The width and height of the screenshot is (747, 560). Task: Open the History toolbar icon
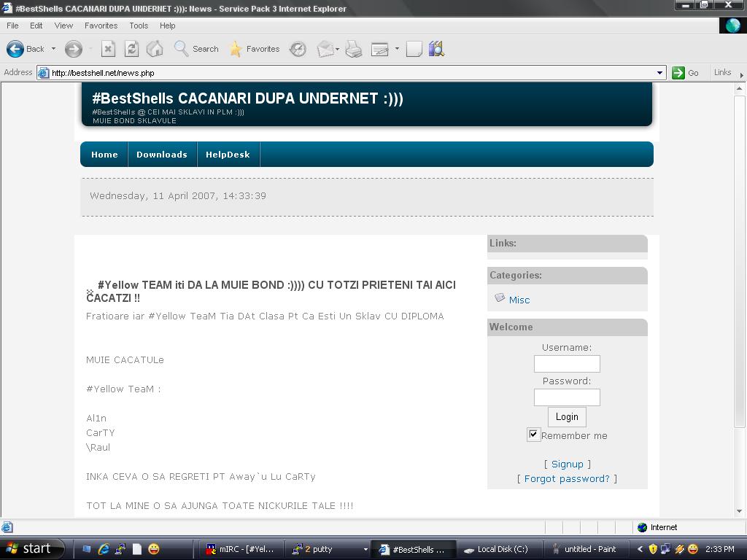coord(298,49)
